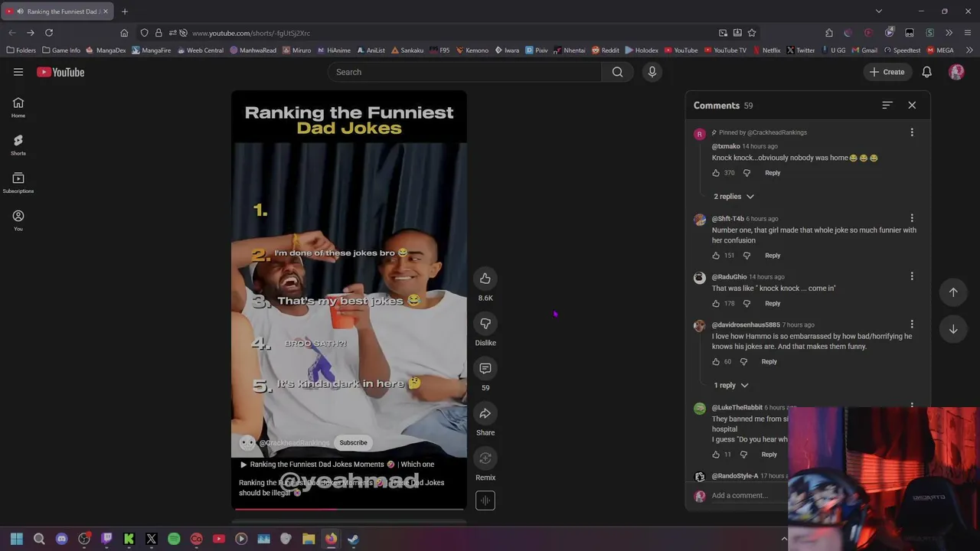Image resolution: width=980 pixels, height=551 pixels.
Task: Open the You section in sidebar
Action: tap(18, 220)
